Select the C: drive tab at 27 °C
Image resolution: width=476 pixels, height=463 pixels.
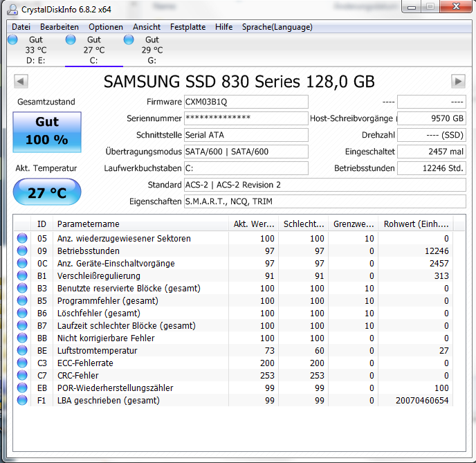(94, 50)
